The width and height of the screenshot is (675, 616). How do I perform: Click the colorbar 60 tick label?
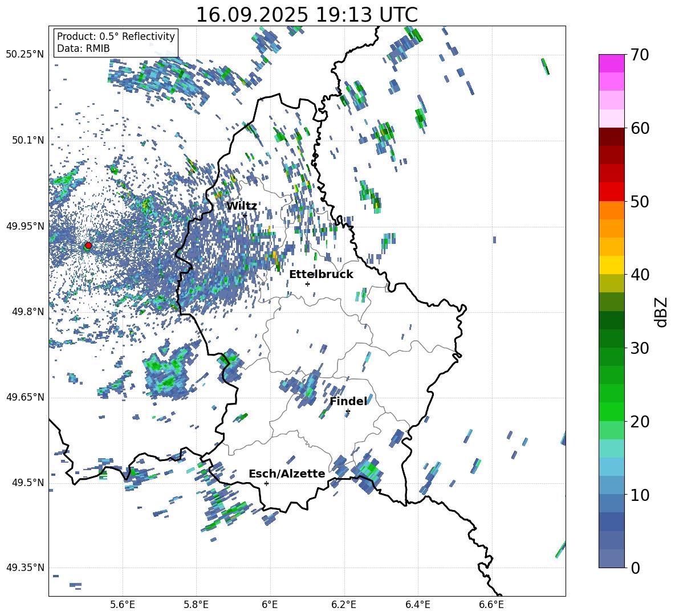pos(640,128)
